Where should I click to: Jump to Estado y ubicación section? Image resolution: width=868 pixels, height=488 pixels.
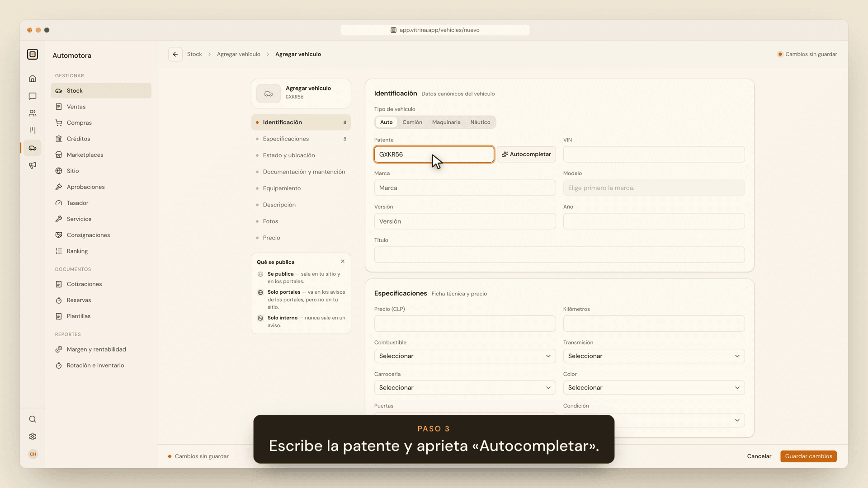301,155
